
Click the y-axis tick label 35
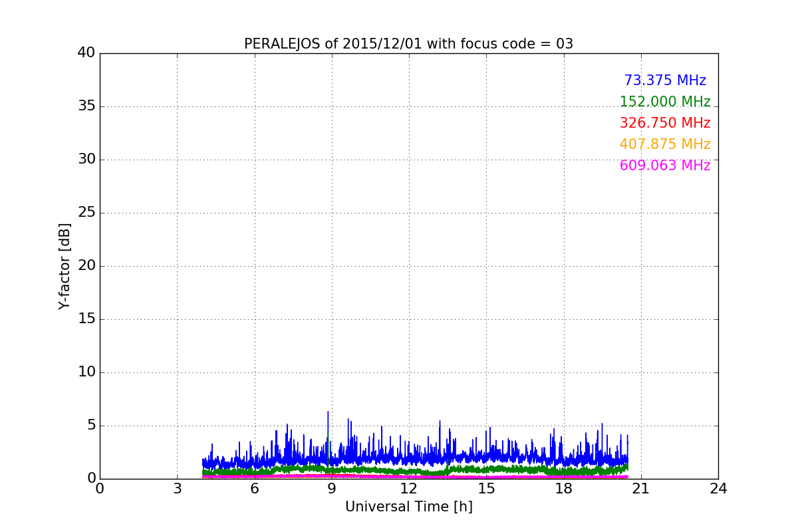pyautogui.click(x=86, y=106)
